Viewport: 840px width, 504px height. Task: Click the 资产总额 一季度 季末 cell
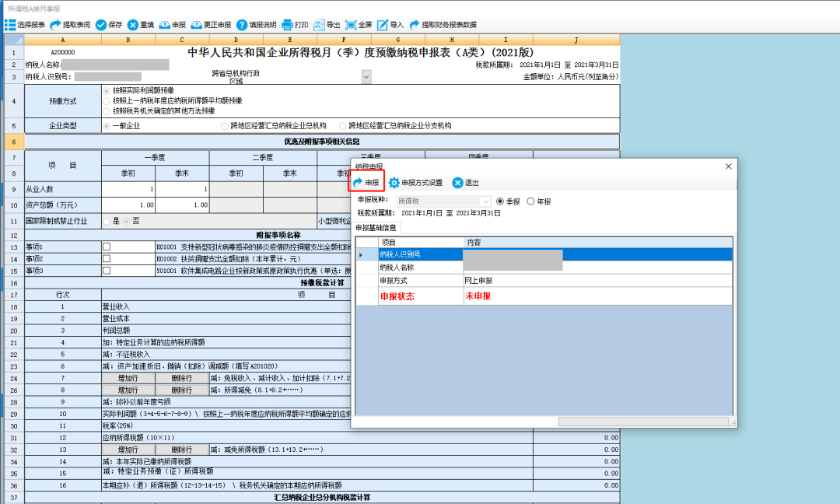coord(182,205)
